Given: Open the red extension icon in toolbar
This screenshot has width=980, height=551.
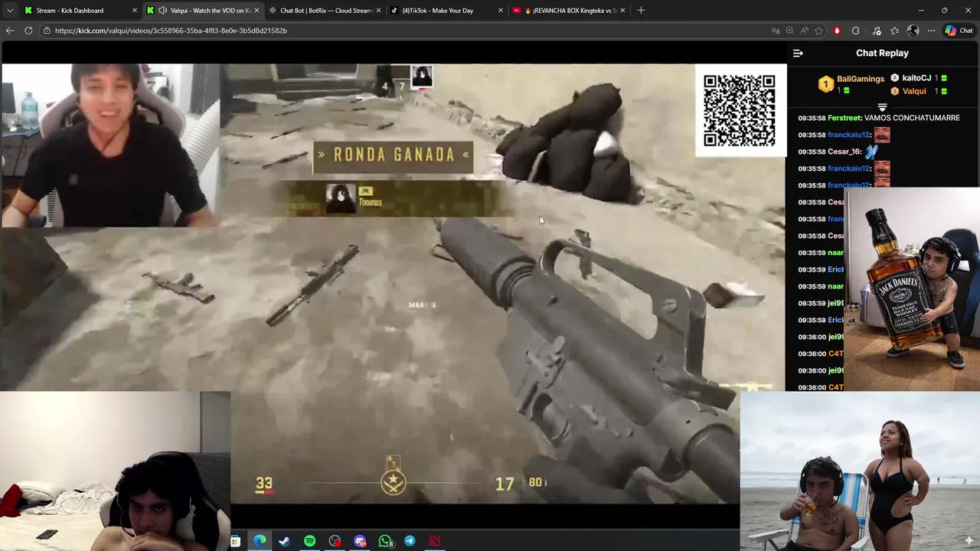Looking at the screenshot, I should pyautogui.click(x=837, y=31).
